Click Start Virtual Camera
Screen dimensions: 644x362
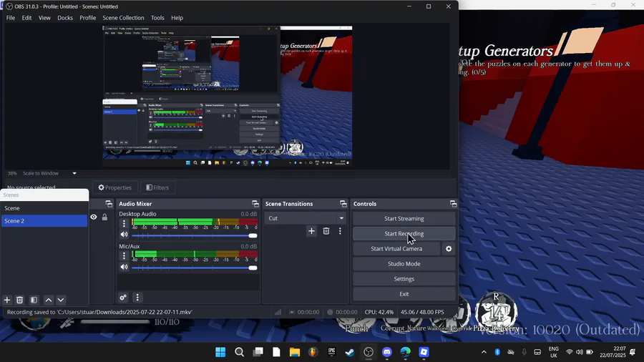coord(396,249)
